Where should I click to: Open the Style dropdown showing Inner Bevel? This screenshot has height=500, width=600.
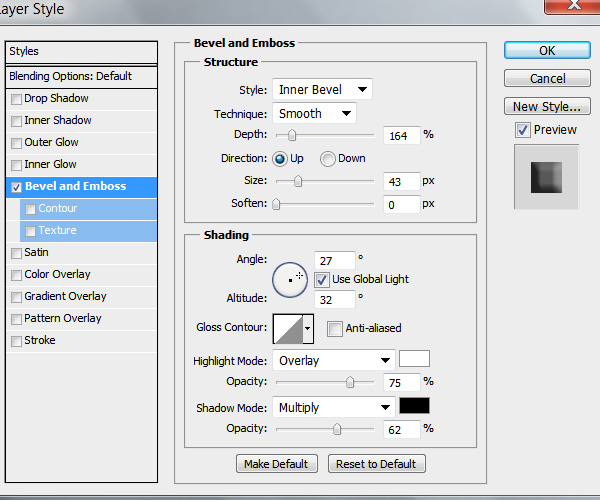pos(322,90)
